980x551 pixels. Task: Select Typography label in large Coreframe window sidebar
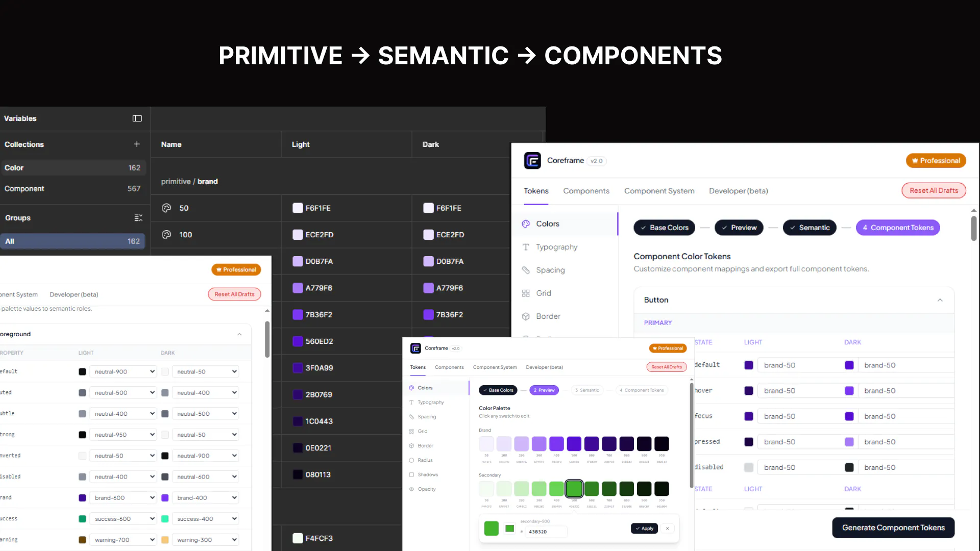click(556, 247)
